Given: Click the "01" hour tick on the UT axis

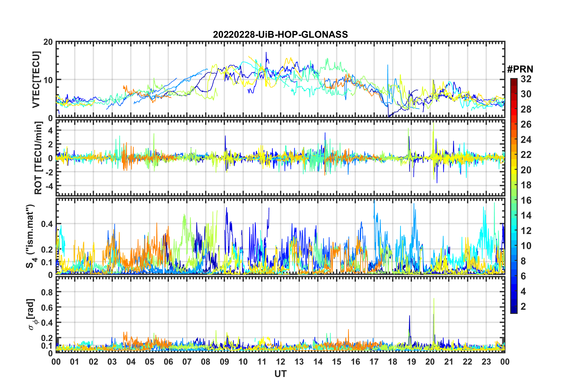Looking at the screenshot, I should 75,362.
